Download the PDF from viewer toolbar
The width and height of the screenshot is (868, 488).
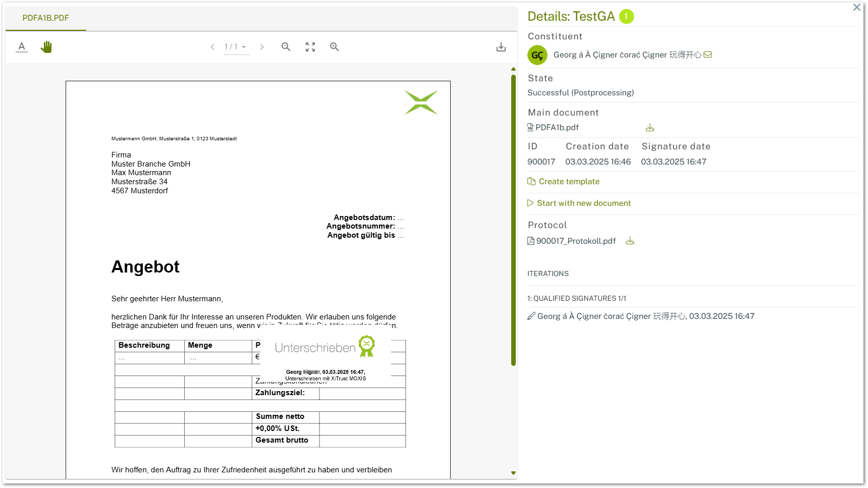coord(501,47)
